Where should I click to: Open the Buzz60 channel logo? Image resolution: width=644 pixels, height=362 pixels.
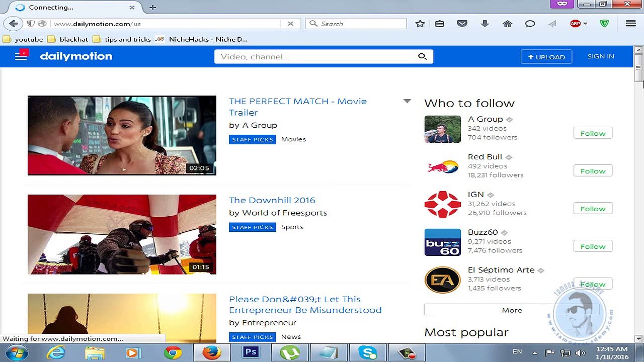pos(442,242)
